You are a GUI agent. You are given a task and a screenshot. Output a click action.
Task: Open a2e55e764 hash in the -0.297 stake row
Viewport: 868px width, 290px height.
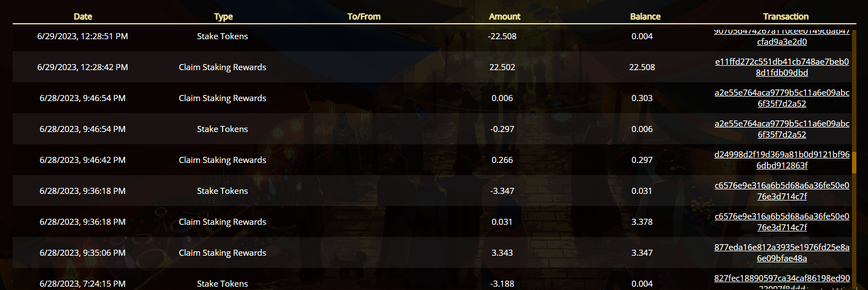(x=782, y=129)
